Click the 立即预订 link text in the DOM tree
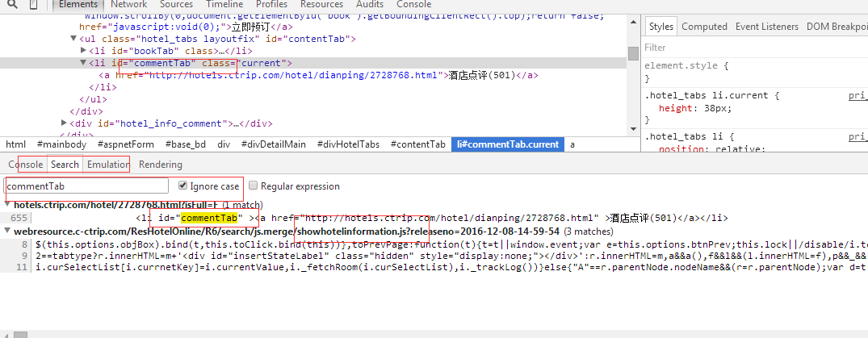The width and height of the screenshot is (868, 338). (250, 27)
